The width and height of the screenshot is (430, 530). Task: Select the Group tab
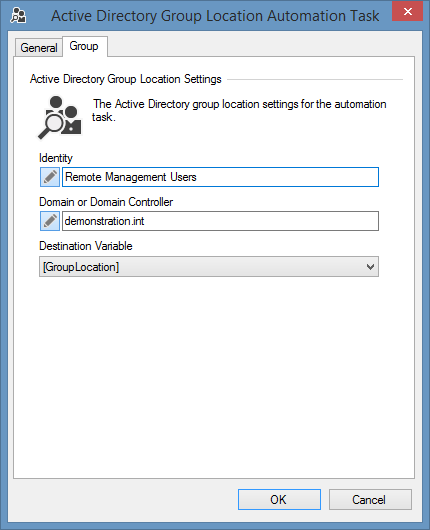click(84, 46)
